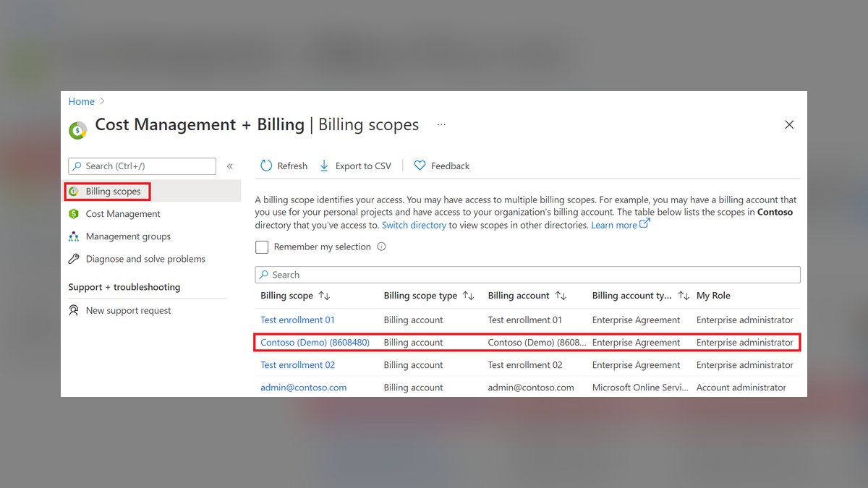Click the Cost Management + Billing header icon
This screenshot has height=488, width=868.
click(x=77, y=130)
